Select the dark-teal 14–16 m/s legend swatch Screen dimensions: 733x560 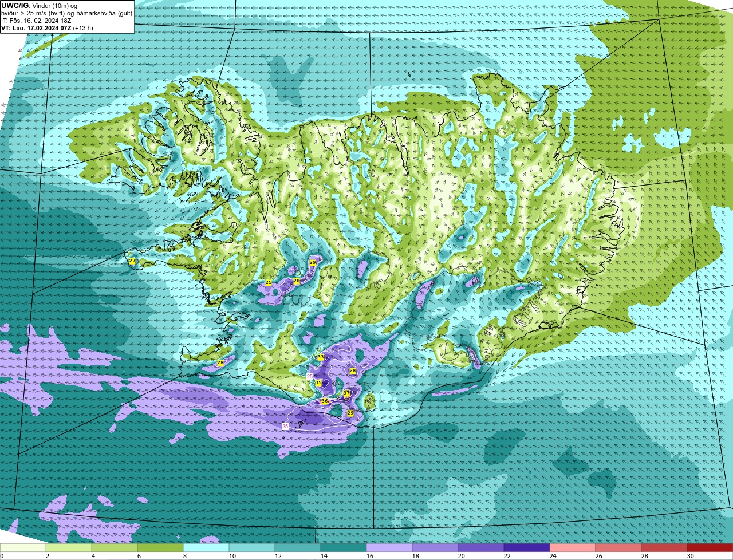click(x=344, y=547)
